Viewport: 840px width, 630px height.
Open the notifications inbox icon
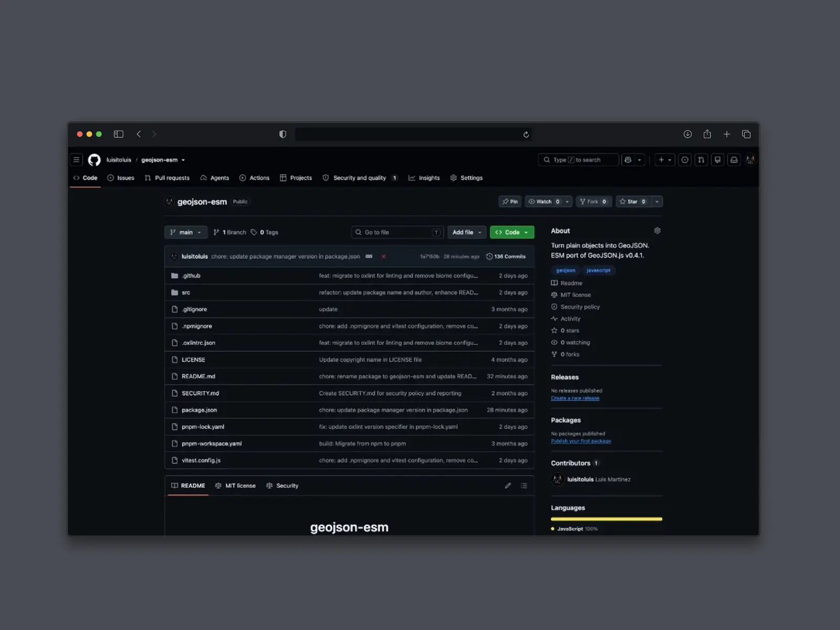point(734,160)
